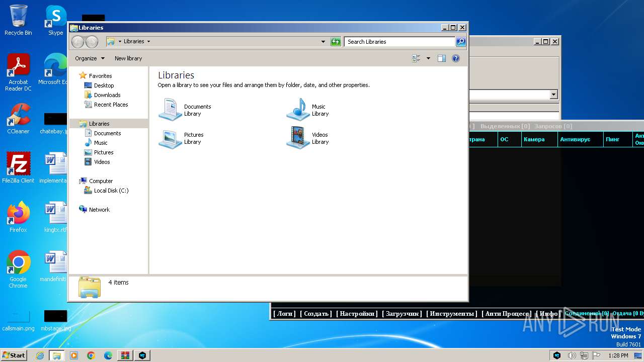Open the [ Инструменты ] menu in RAT window
Screen dimensions: 644x362
(x=452, y=314)
